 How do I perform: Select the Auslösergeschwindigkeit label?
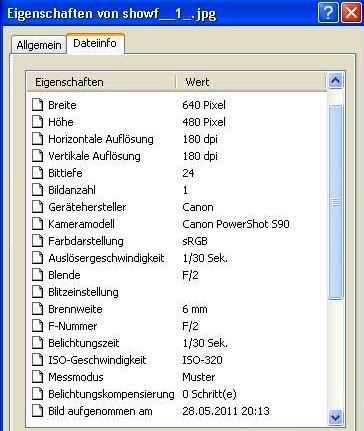tap(106, 258)
